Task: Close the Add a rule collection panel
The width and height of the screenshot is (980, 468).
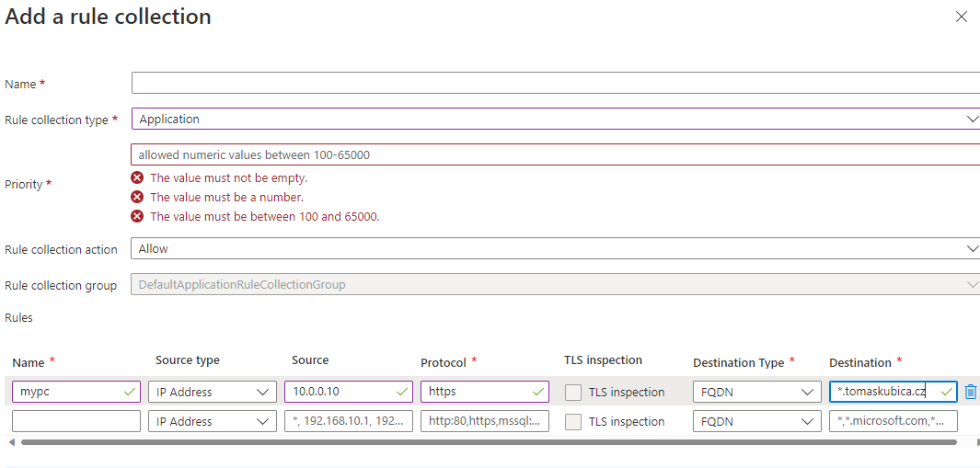Action: click(x=962, y=17)
